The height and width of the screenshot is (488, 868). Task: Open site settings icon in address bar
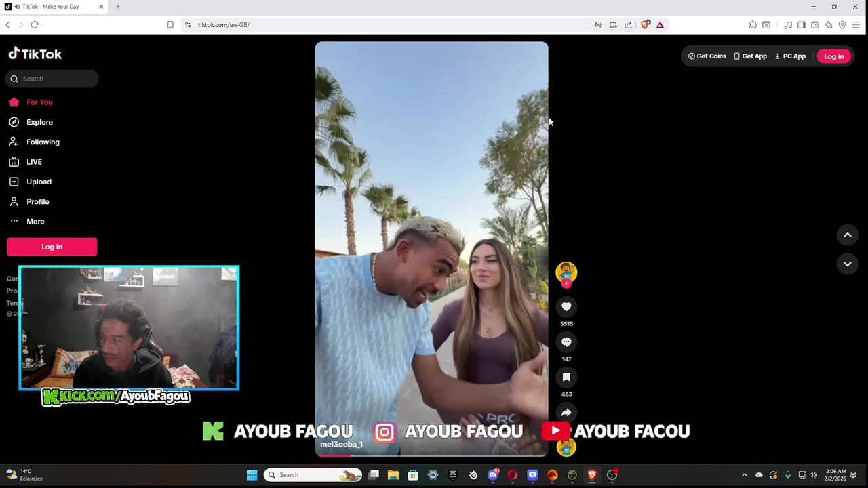pyautogui.click(x=188, y=25)
